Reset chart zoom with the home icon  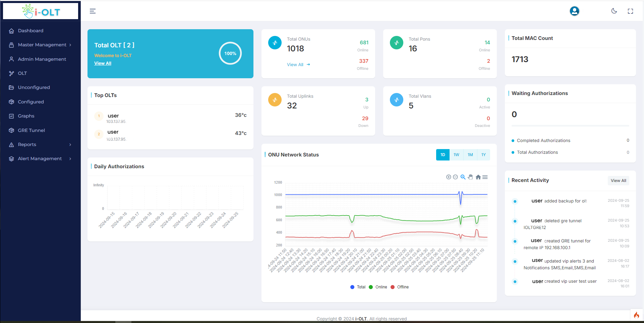(478, 177)
